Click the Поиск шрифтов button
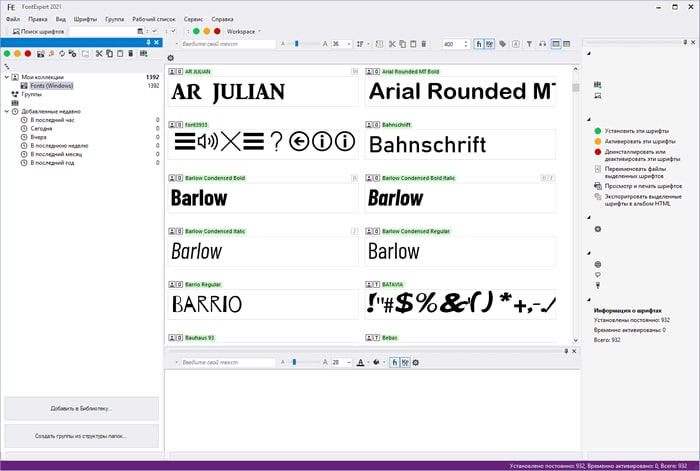The image size is (700, 471). point(38,31)
